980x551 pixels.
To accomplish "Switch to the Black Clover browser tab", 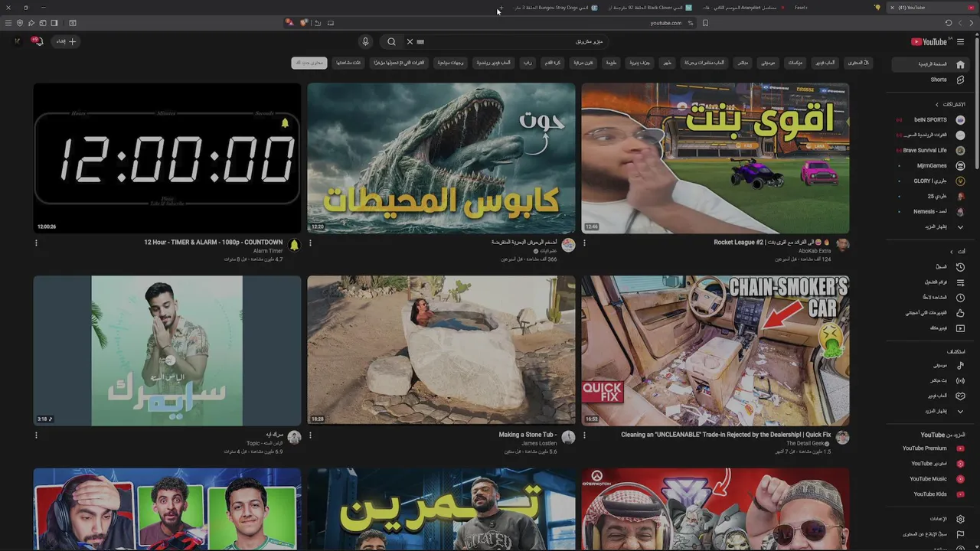I will [649, 8].
